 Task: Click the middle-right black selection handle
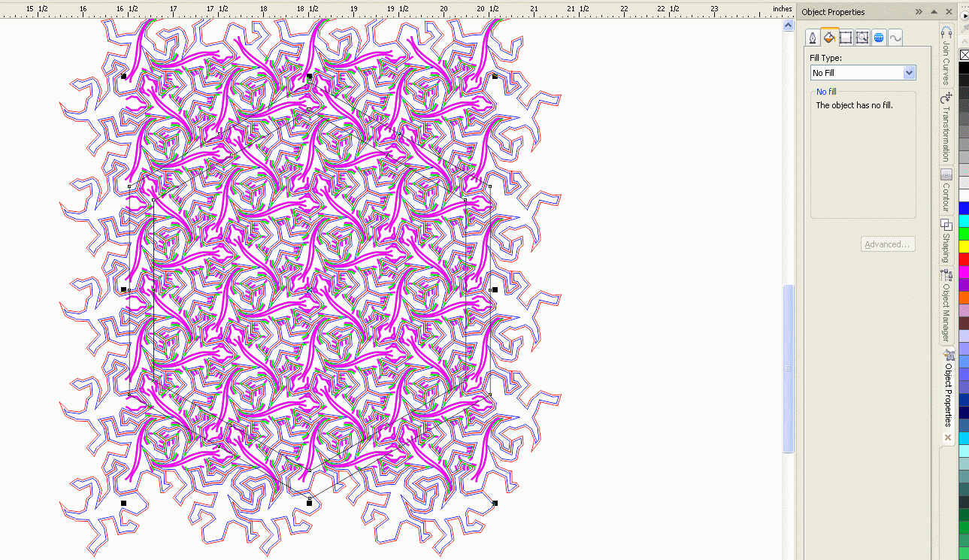pyautogui.click(x=495, y=289)
